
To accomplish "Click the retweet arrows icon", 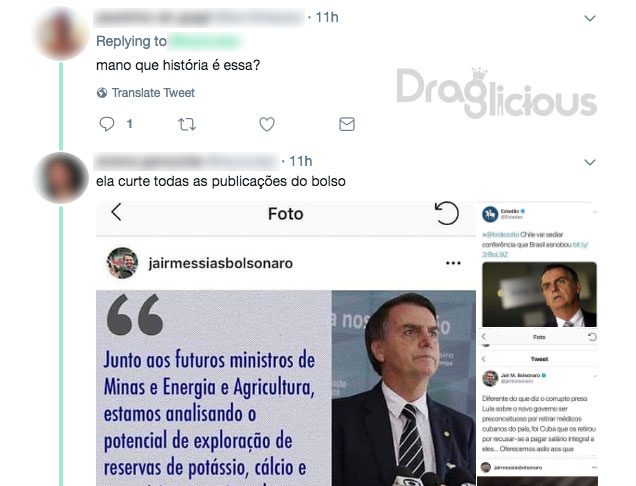I will pyautogui.click(x=187, y=124).
